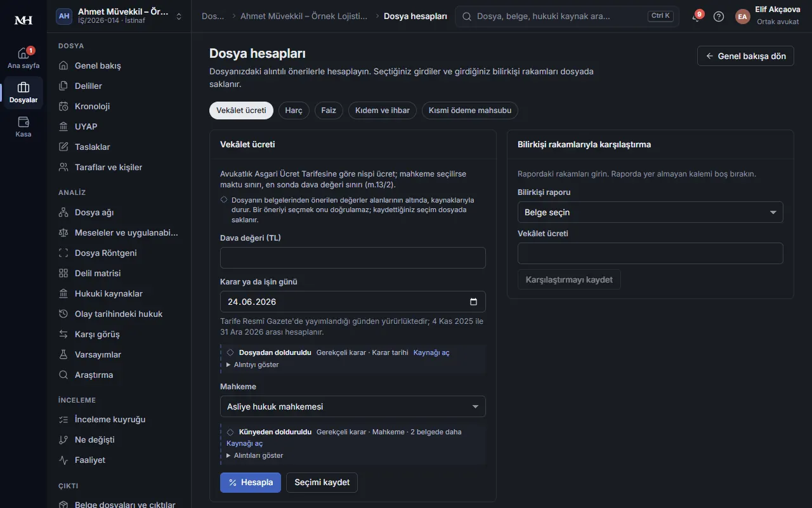812x508 pixels.
Task: Open the Varsayımlar section
Action: click(x=119, y=354)
